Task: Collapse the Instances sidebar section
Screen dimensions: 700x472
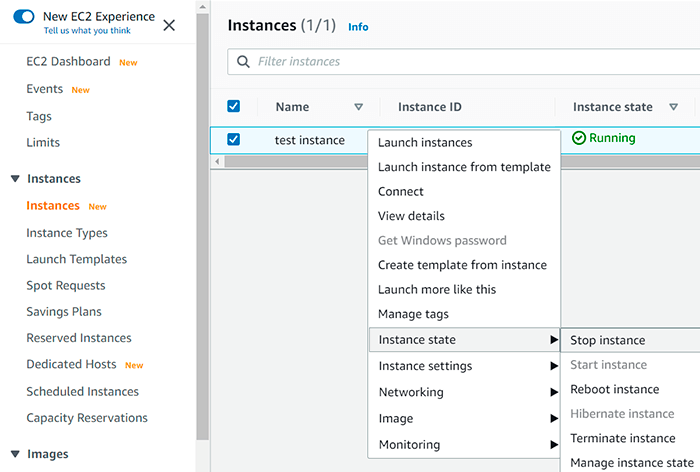Action: [x=15, y=179]
